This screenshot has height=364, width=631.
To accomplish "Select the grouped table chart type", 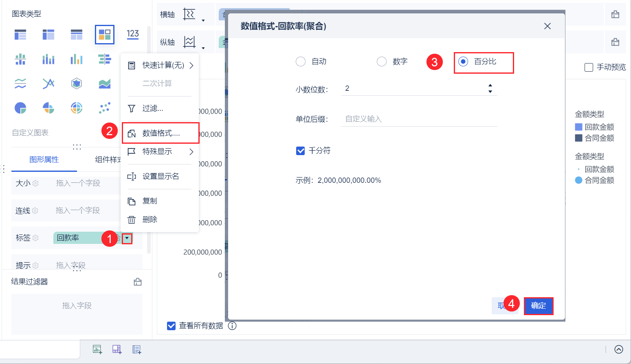I will (x=20, y=35).
